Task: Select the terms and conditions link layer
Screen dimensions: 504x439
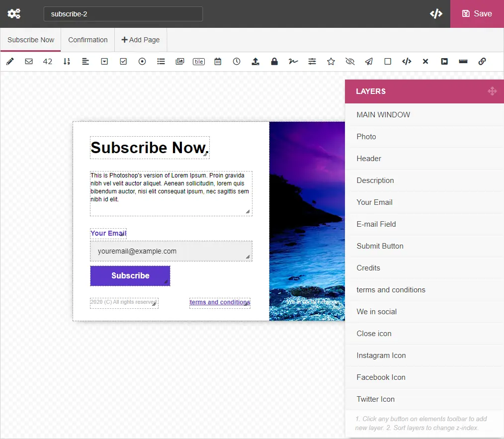Action: (x=391, y=290)
